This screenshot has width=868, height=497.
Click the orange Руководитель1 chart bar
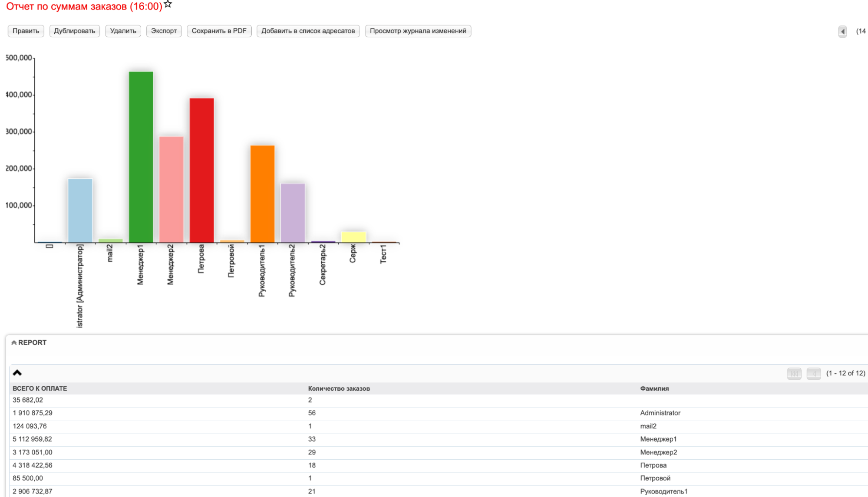[262, 193]
